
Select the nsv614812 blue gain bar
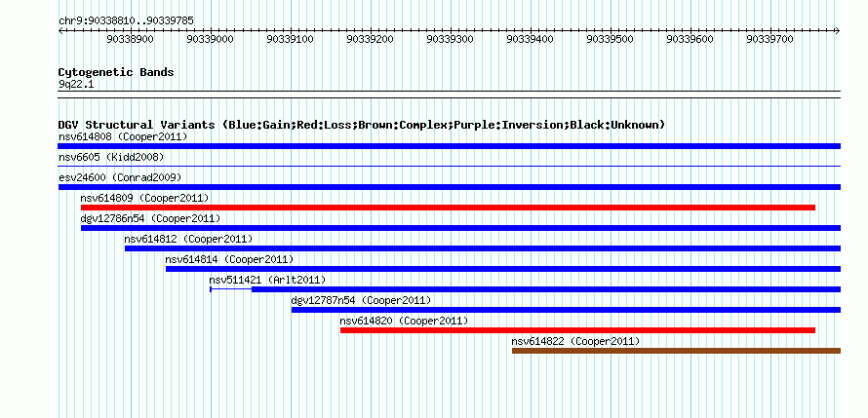point(483,248)
